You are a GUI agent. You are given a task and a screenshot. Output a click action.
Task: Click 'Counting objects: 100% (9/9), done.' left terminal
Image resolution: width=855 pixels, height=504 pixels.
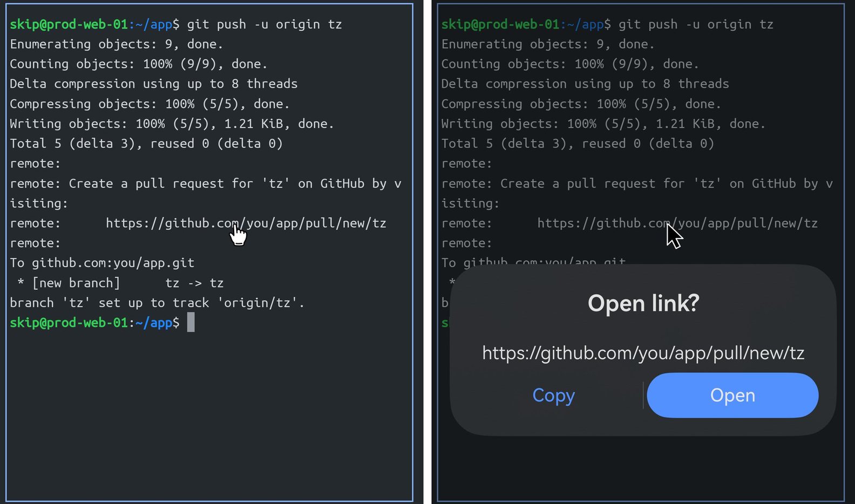139,64
